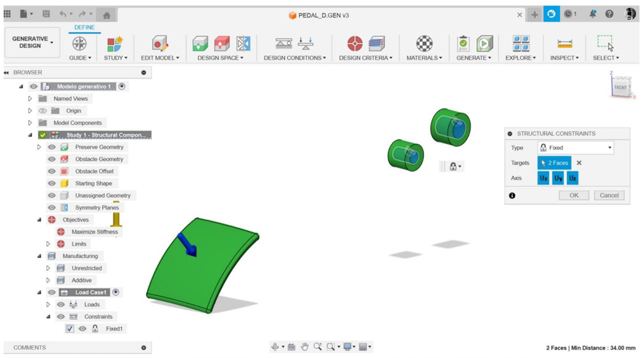Click the Materials checkered sphere icon

tap(424, 43)
